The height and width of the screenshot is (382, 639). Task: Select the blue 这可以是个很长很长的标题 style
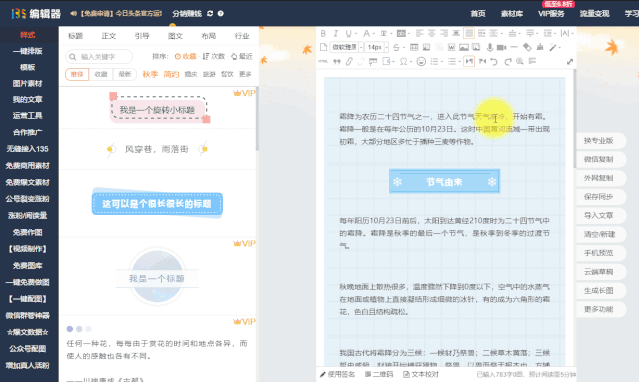tap(157, 203)
